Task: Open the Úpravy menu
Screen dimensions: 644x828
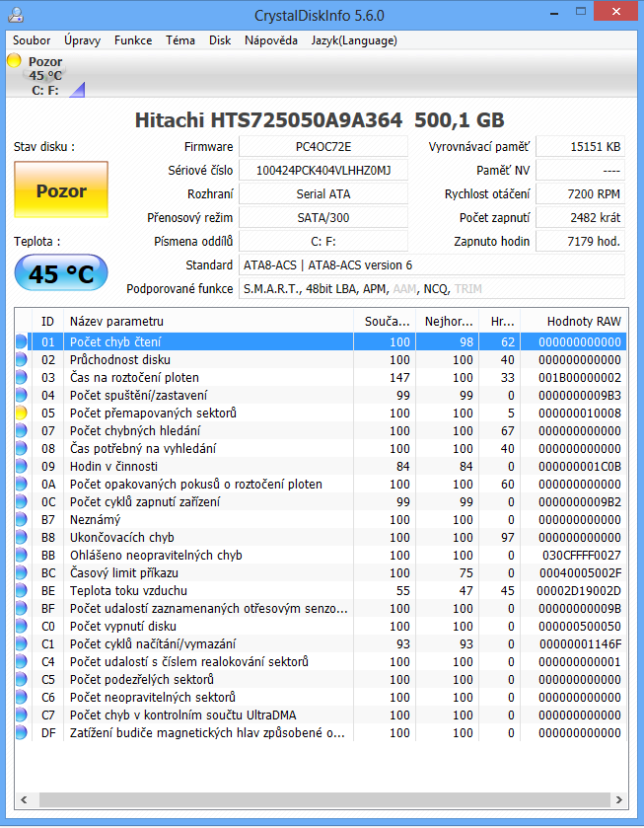Action: pyautogui.click(x=82, y=40)
